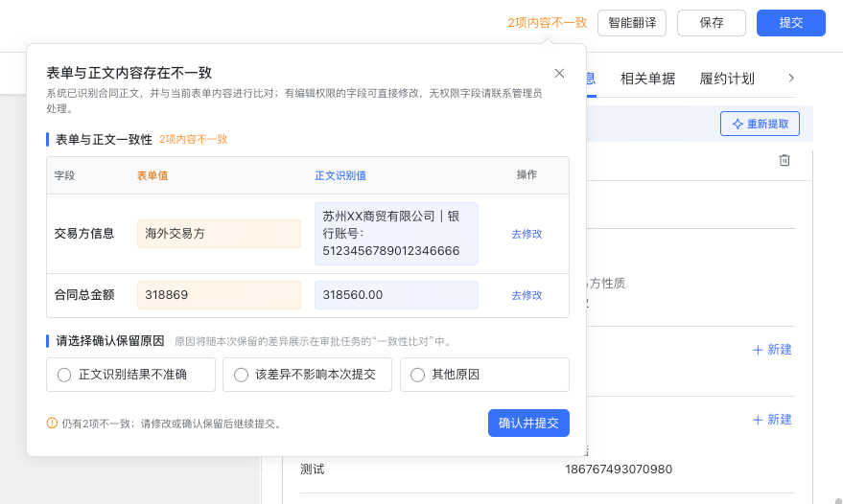Click the orange 2项内容不一致 label in dialog
The image size is (843, 504).
[193, 139]
